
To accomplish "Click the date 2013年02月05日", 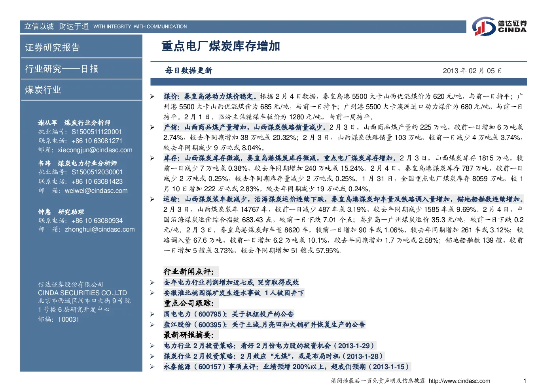I will (x=472, y=71).
